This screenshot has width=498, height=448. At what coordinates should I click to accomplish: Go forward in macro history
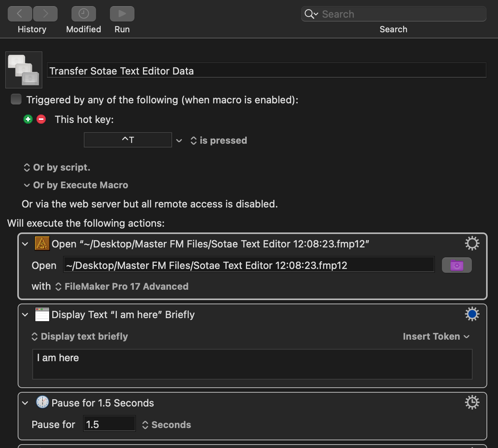(45, 14)
